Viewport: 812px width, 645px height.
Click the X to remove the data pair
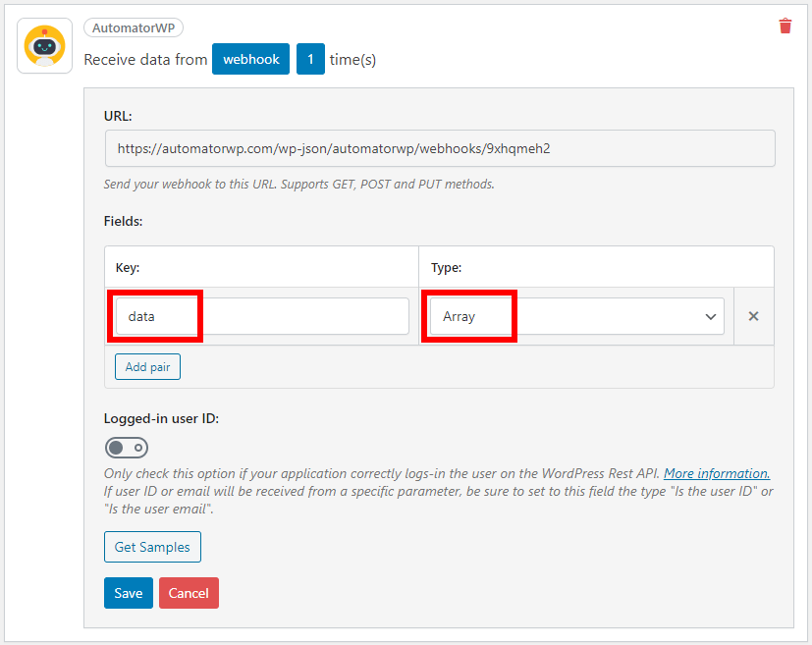coord(753,316)
